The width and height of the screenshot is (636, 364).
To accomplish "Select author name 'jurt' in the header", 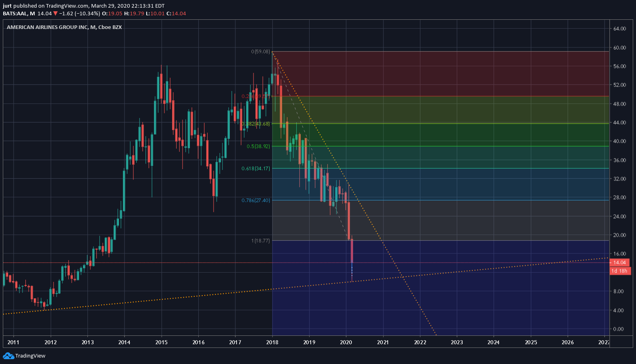I will coord(7,6).
